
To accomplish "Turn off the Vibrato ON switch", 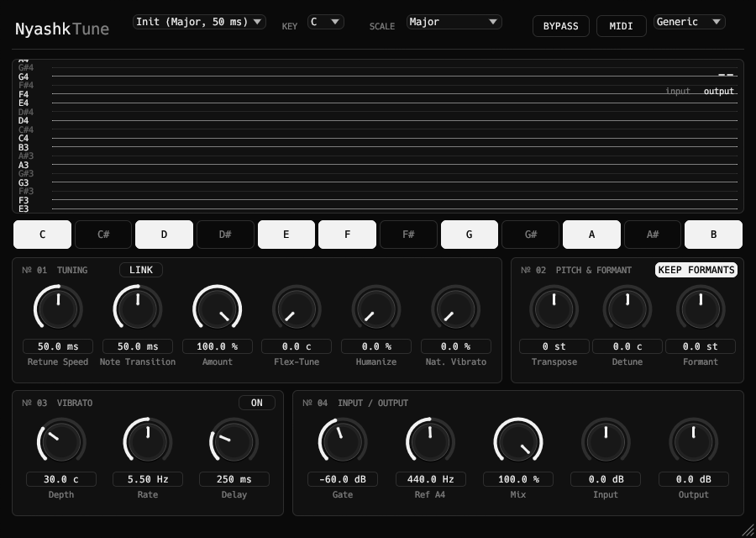I will click(x=257, y=403).
